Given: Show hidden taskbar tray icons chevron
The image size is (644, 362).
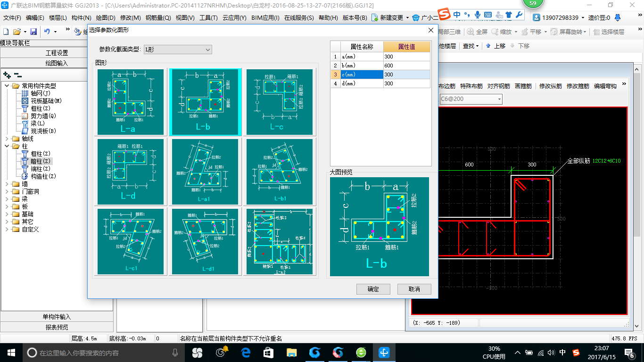Looking at the screenshot, I should coord(518,353).
